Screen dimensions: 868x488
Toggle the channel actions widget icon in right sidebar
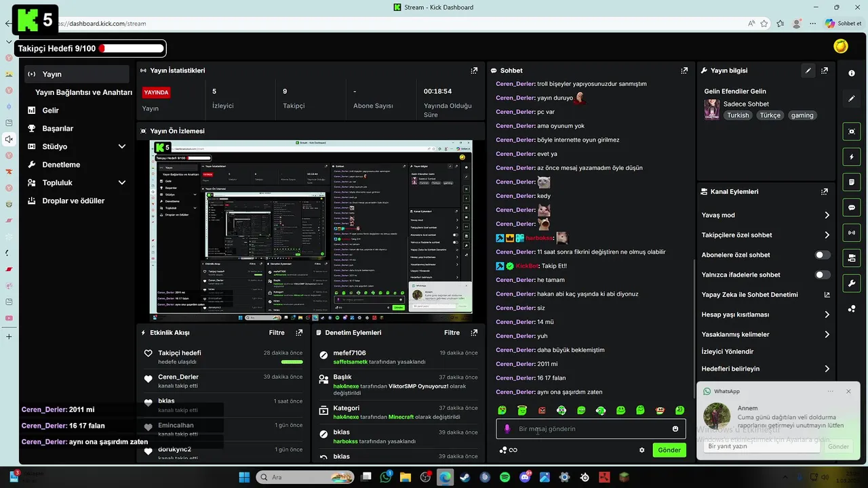[x=852, y=258]
